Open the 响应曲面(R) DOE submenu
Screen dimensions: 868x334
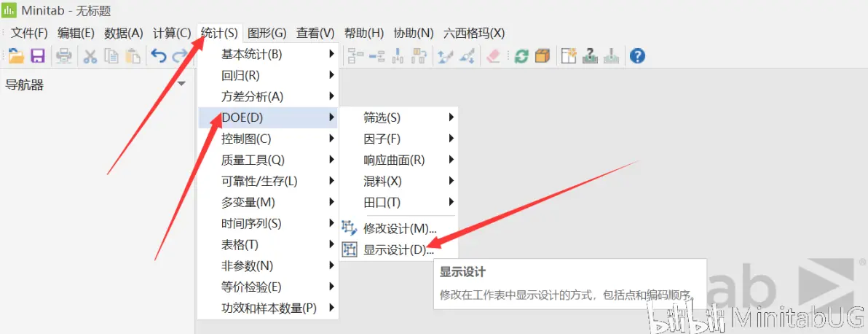tap(398, 160)
